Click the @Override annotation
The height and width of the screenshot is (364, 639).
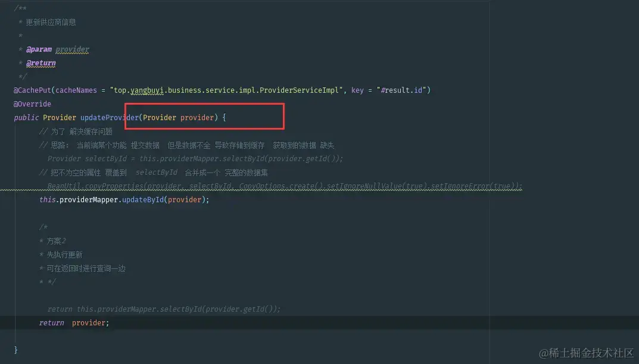tap(32, 104)
